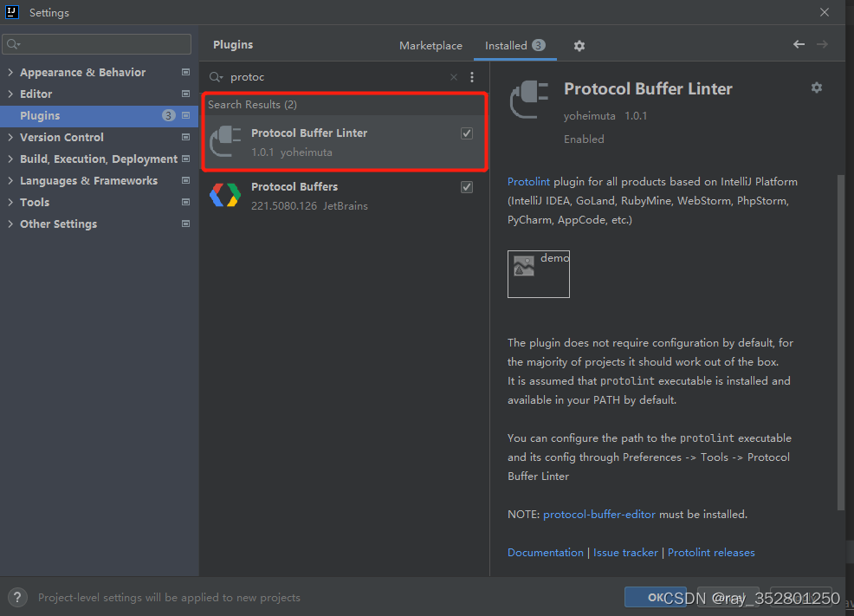Click the Protocol Buffer Linter plug icon in list
Viewport: 854px width, 616px height.
225,141
